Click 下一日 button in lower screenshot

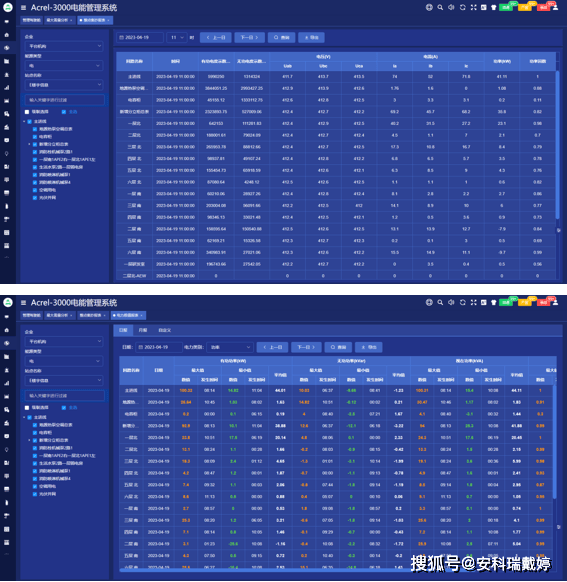coord(306,347)
